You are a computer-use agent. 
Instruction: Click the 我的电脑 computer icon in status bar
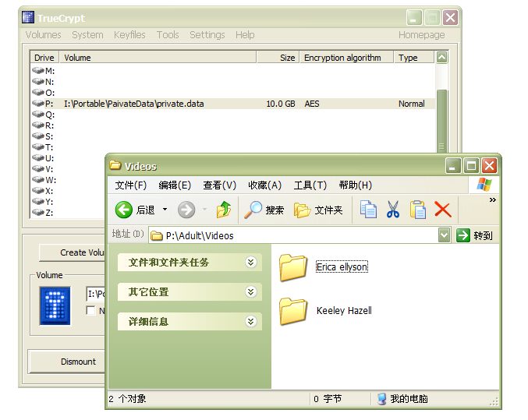[x=381, y=399]
